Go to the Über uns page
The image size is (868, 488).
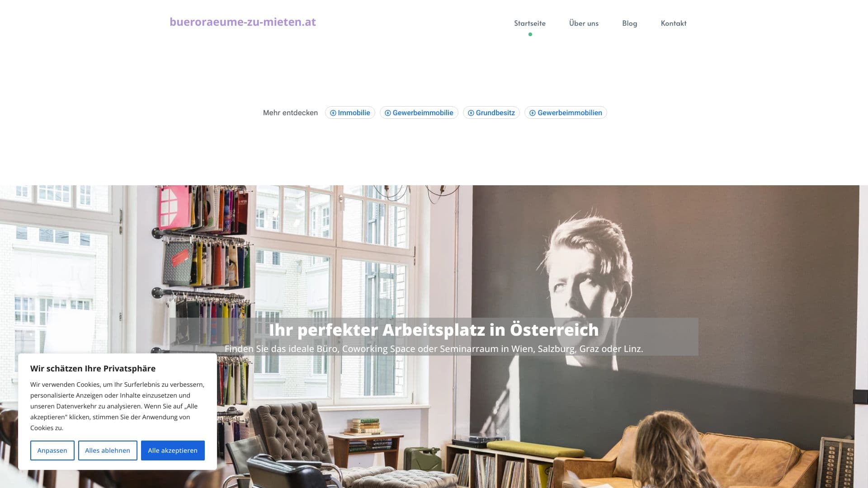(x=584, y=23)
